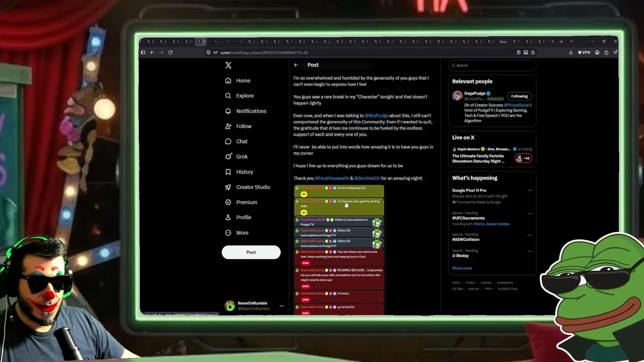
Task: Toggle the browser sidebar panel icon
Action: click(143, 52)
